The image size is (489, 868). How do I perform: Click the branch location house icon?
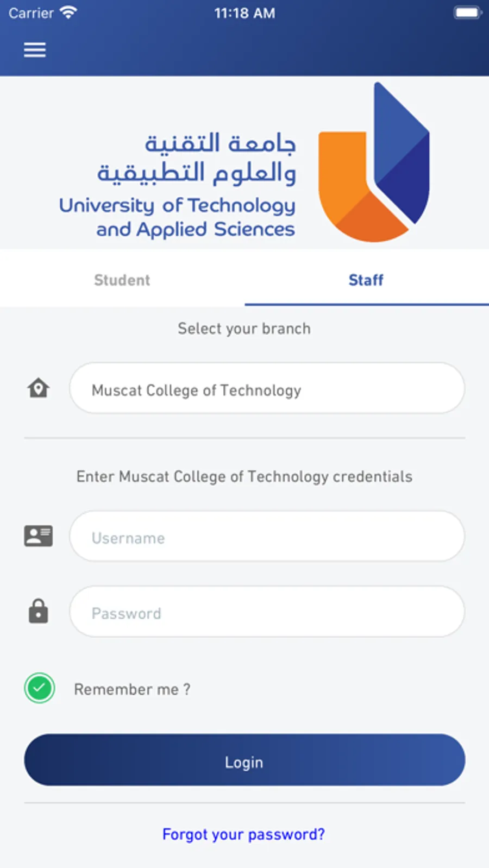pos(39,388)
